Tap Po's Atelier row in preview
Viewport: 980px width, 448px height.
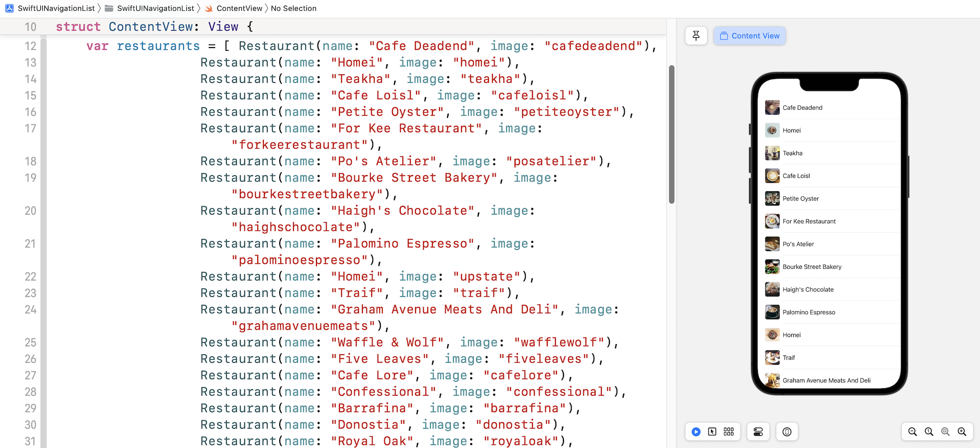tap(829, 244)
